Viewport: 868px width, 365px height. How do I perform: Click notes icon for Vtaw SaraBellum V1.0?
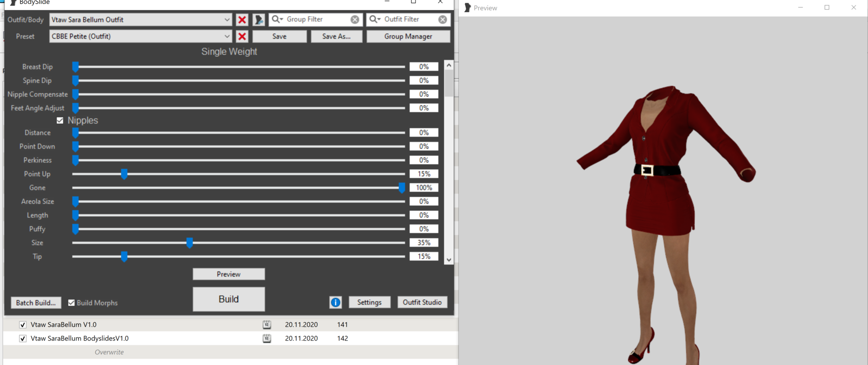coord(267,324)
